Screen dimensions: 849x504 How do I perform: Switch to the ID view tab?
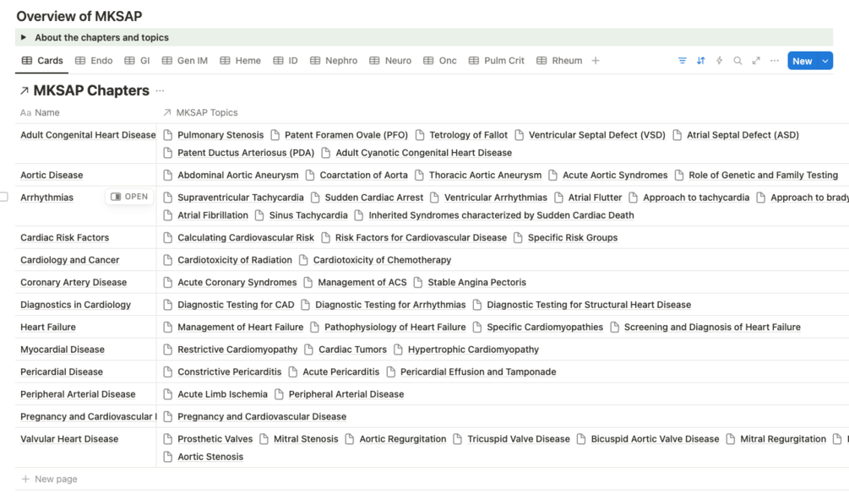pos(286,61)
